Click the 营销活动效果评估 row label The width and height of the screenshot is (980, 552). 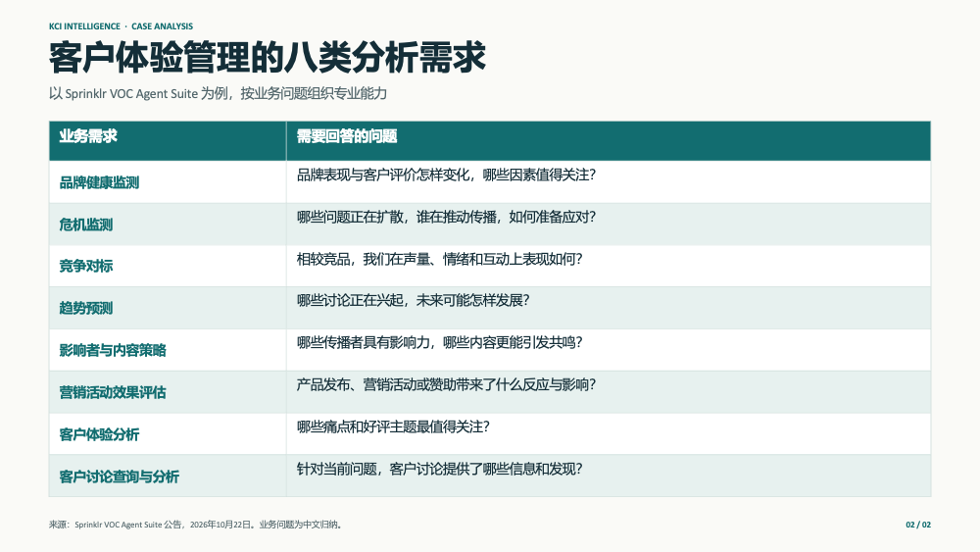click(113, 392)
